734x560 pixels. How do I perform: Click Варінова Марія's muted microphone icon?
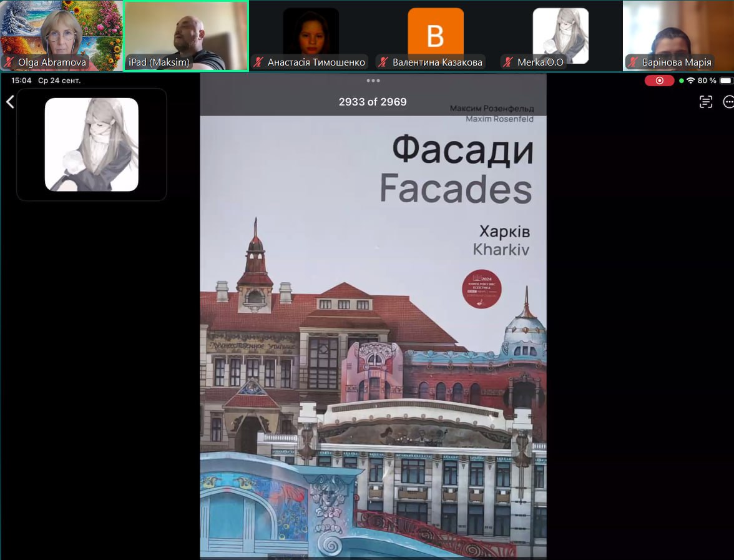tap(634, 62)
